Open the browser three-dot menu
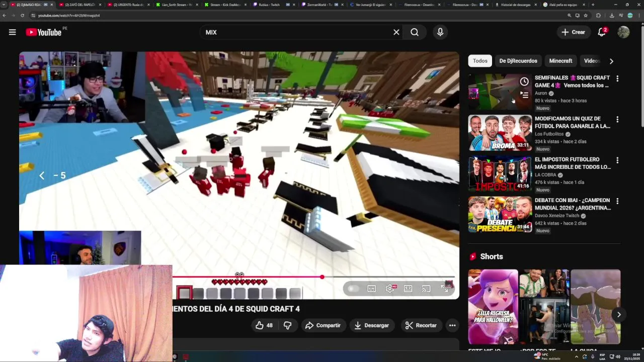Viewport: 644px width, 362px height. [x=638, y=16]
